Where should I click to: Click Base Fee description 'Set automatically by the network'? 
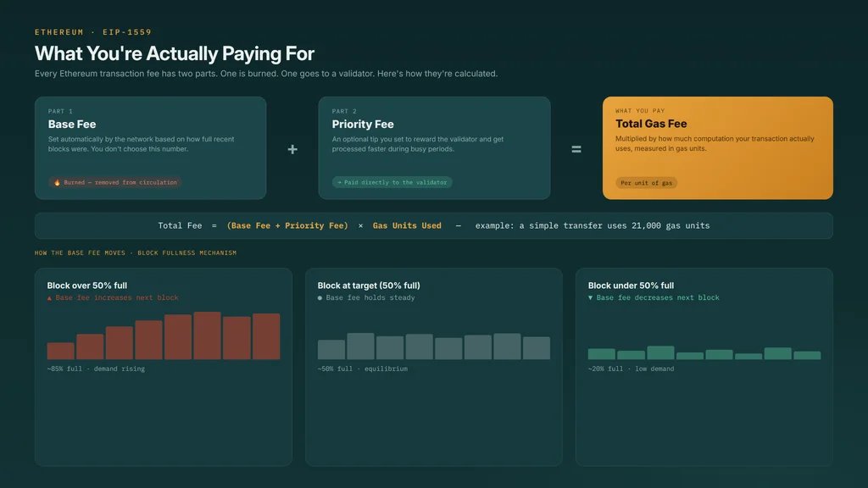142,144
